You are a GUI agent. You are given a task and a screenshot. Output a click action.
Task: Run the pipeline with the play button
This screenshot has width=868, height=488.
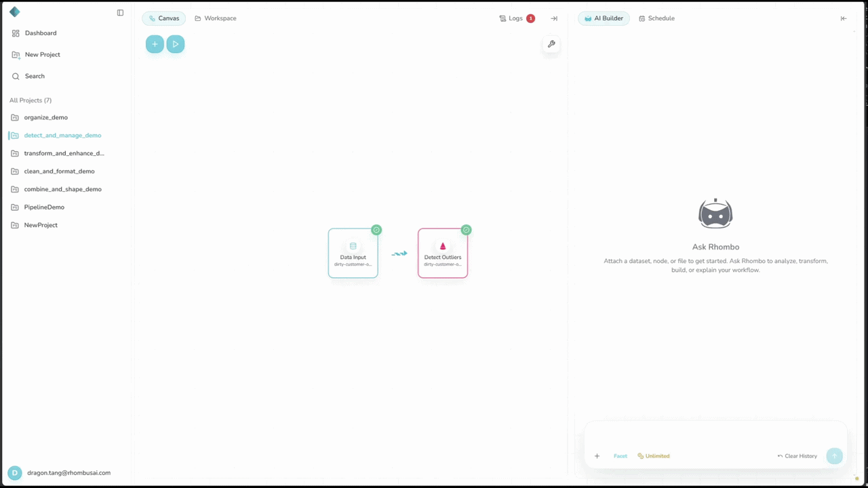pos(175,44)
